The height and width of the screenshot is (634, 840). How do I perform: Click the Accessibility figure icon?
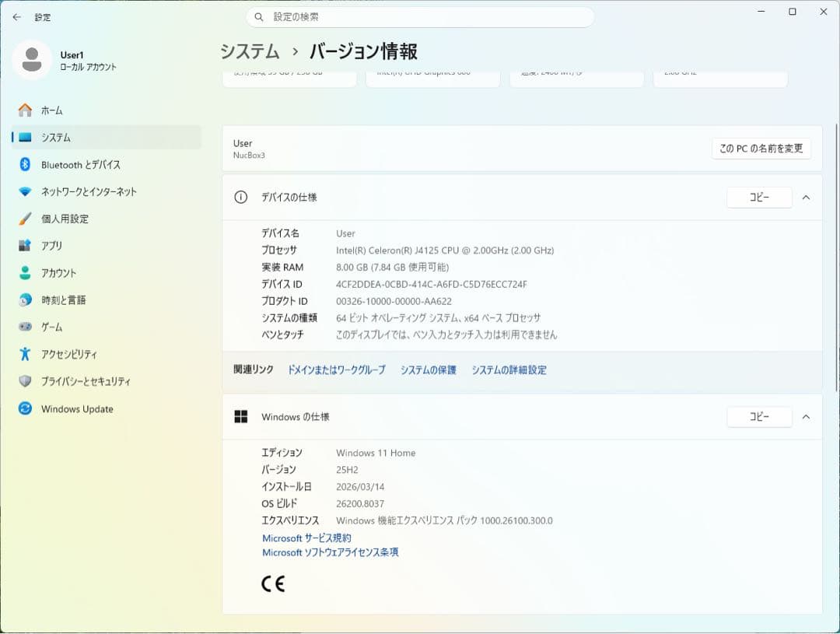25,354
